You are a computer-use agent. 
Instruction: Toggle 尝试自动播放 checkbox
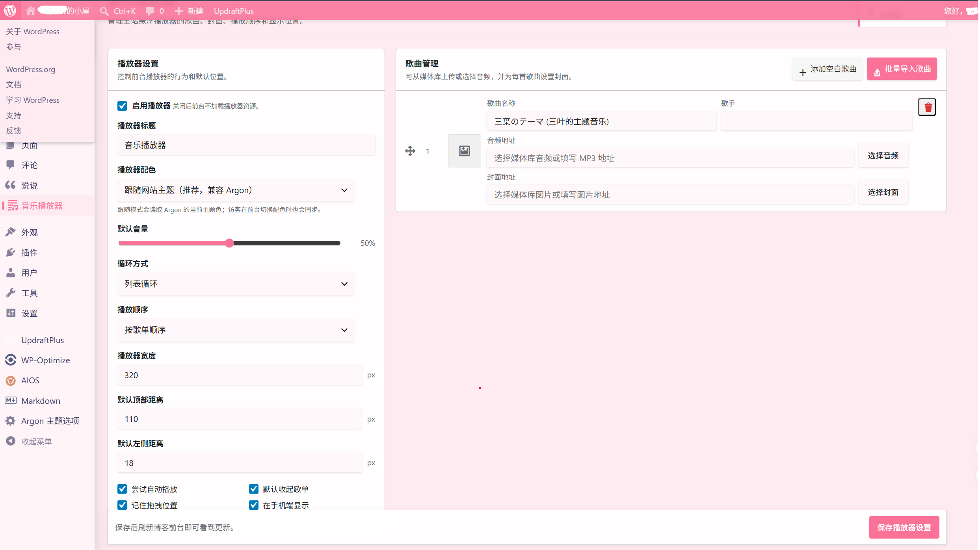click(122, 489)
